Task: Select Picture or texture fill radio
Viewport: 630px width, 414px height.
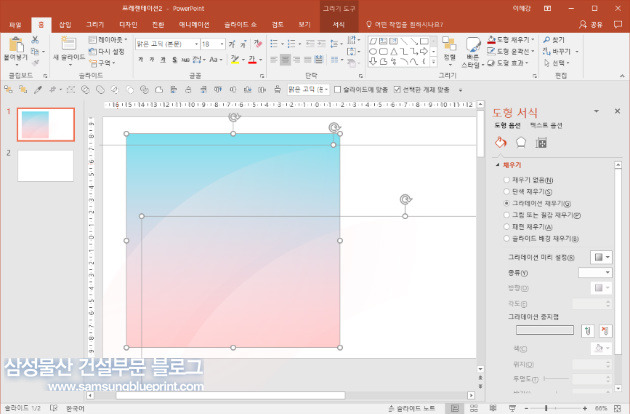Action: (506, 215)
